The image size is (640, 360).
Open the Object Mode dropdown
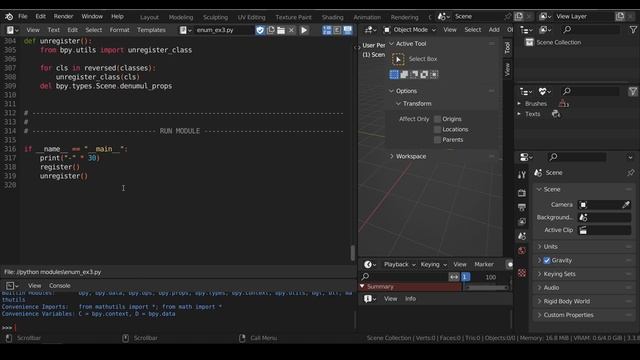point(410,30)
